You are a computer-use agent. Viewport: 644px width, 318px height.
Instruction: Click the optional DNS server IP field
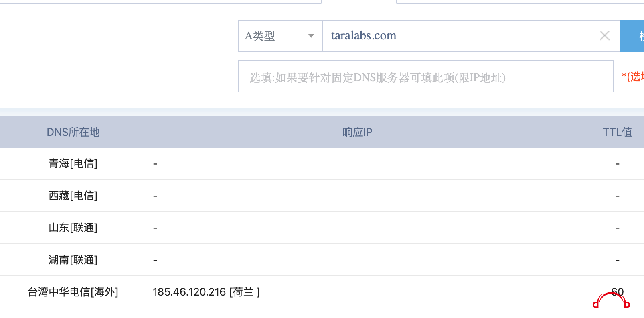[426, 76]
